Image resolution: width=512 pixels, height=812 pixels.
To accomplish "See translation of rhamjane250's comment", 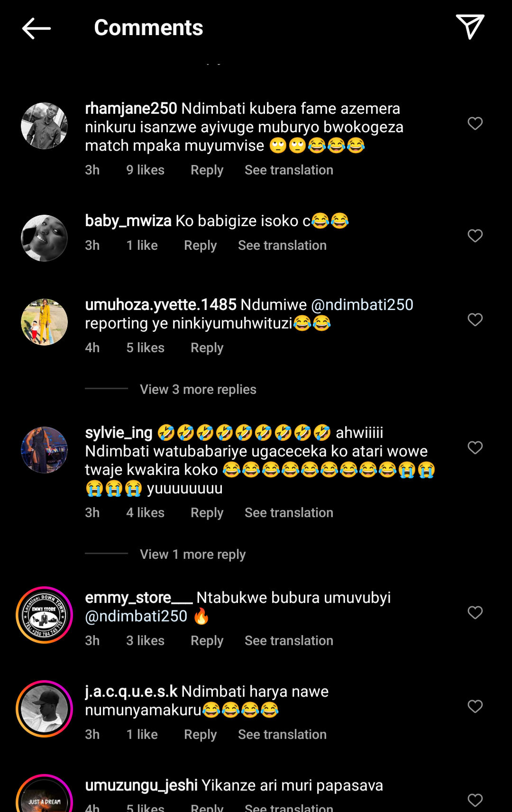I will (x=289, y=170).
